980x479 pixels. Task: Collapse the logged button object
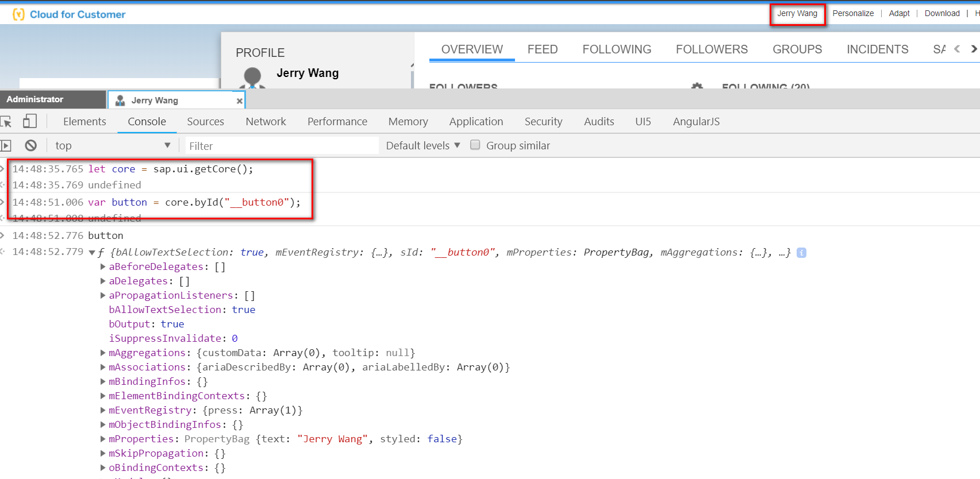pos(92,253)
